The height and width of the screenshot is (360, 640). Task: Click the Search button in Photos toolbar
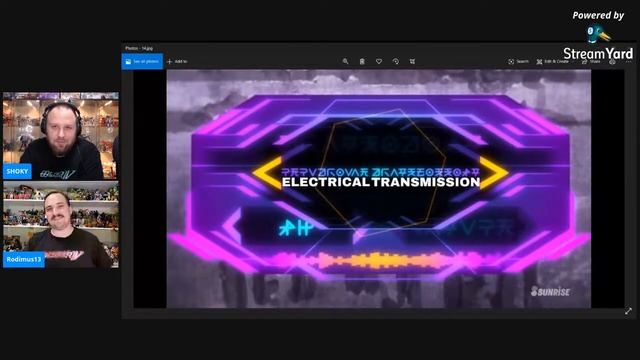click(x=518, y=62)
